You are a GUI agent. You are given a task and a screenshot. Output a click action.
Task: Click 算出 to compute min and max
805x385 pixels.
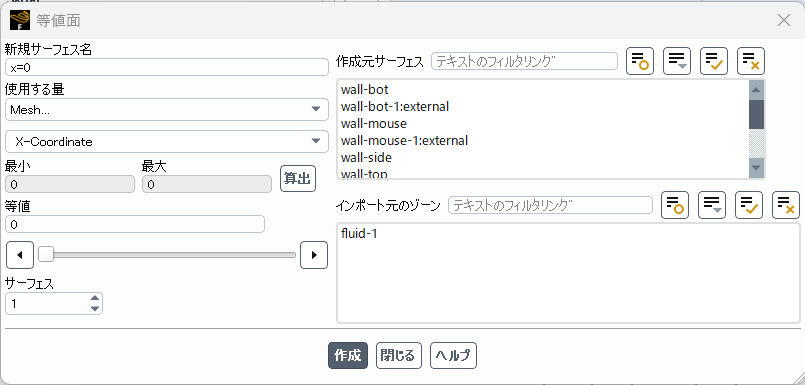(x=298, y=179)
